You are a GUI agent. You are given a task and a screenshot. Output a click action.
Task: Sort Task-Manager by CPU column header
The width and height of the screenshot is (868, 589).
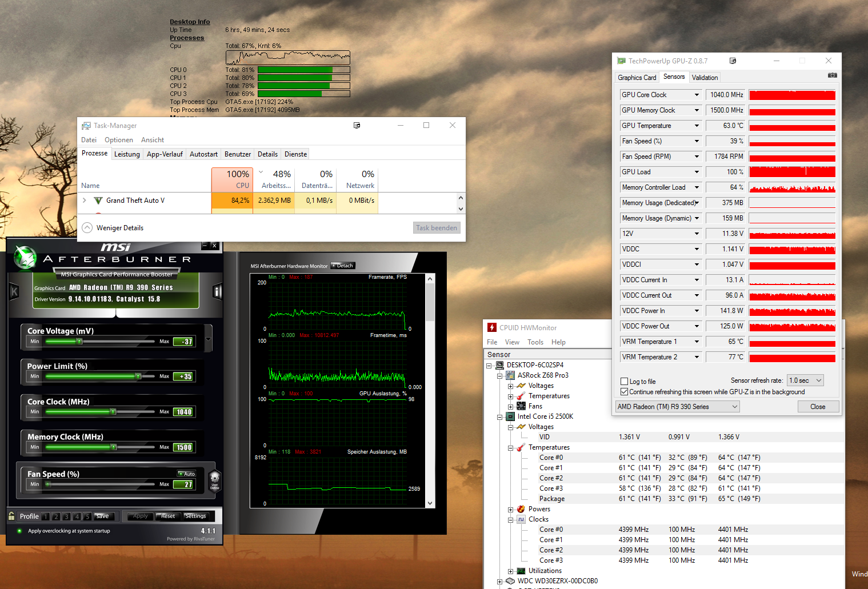click(x=231, y=179)
